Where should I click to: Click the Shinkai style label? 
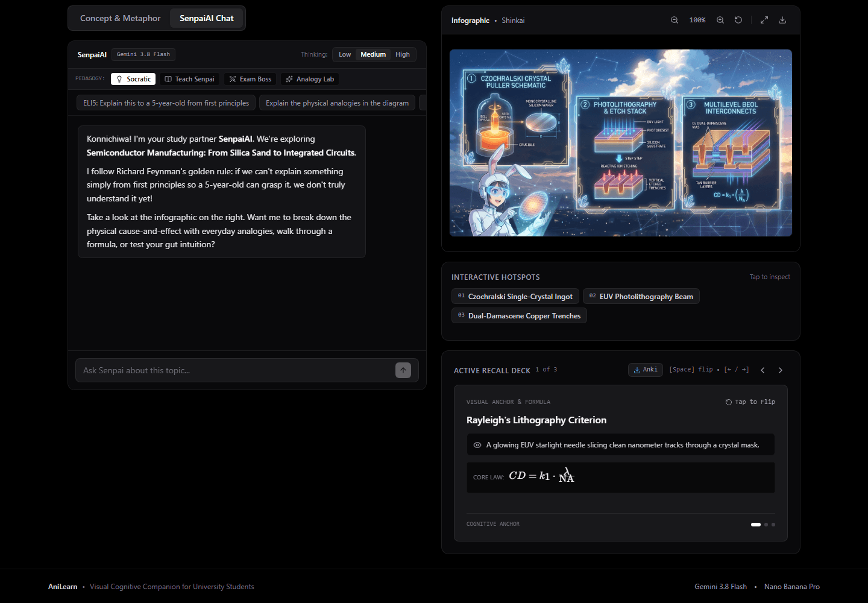point(513,21)
